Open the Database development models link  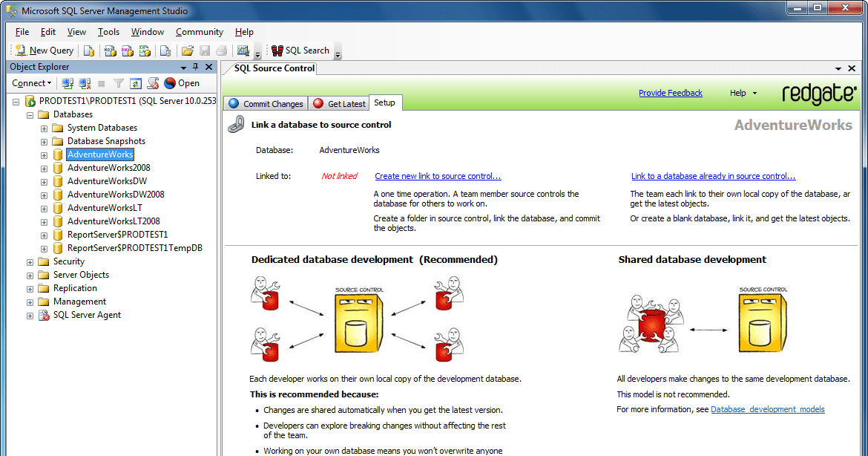(768, 408)
